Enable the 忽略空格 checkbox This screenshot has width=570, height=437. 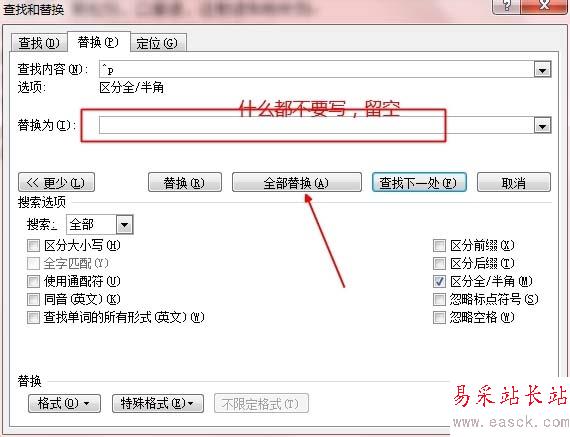[x=439, y=317]
